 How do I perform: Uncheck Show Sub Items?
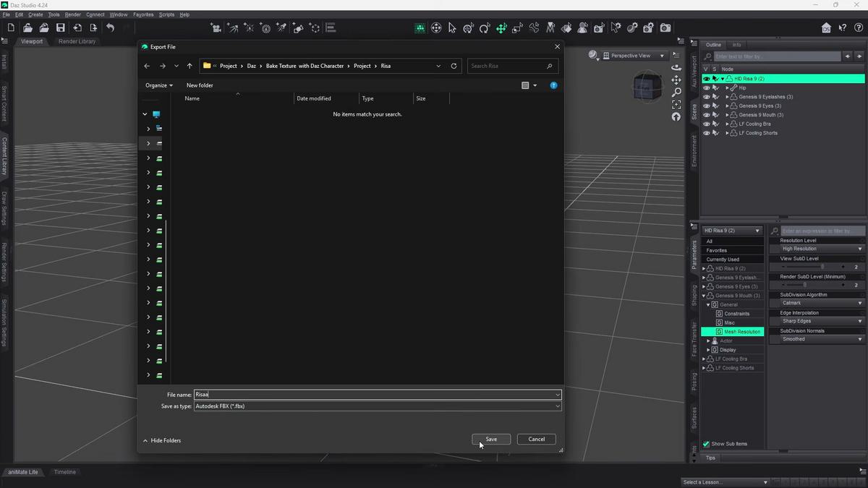click(x=706, y=444)
